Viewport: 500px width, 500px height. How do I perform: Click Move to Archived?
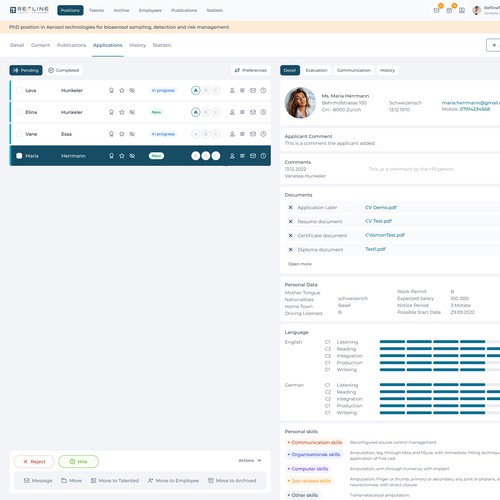pyautogui.click(x=232, y=480)
